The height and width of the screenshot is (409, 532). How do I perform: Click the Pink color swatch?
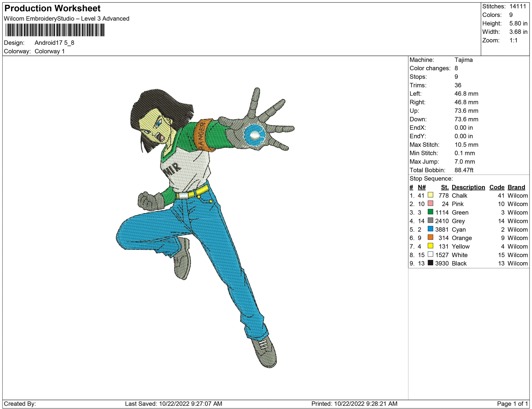point(430,203)
